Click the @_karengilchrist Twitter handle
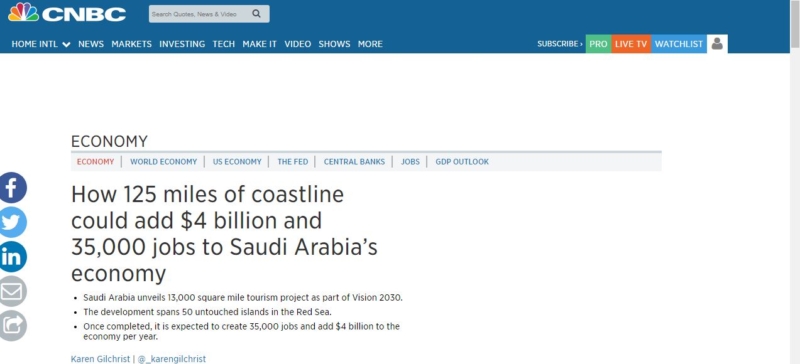The height and width of the screenshot is (364, 800). tap(172, 359)
